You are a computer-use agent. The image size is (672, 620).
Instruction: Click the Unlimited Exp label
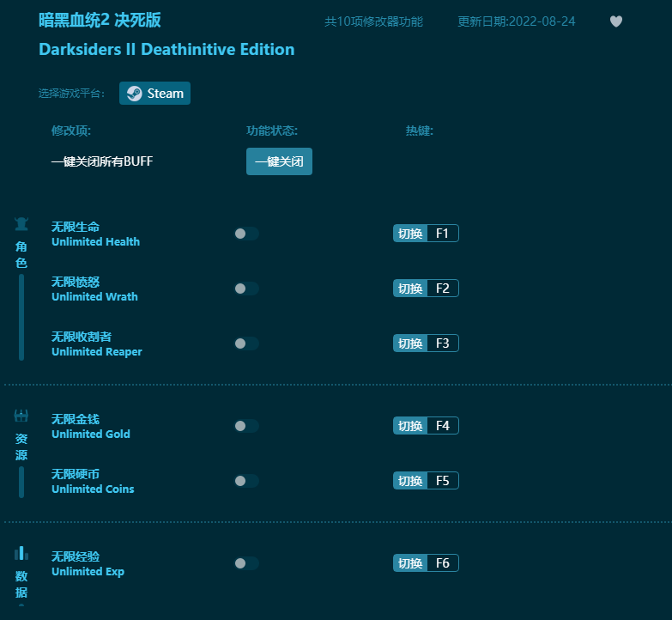pos(88,572)
